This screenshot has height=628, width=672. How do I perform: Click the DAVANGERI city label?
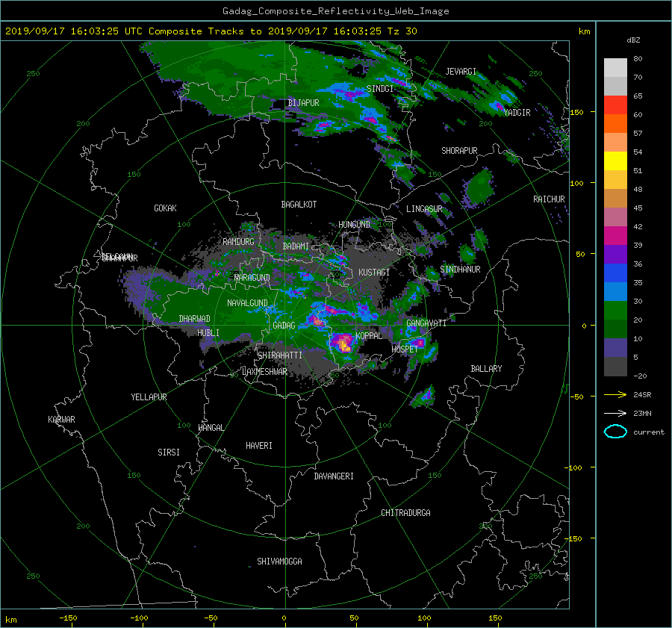click(x=334, y=476)
